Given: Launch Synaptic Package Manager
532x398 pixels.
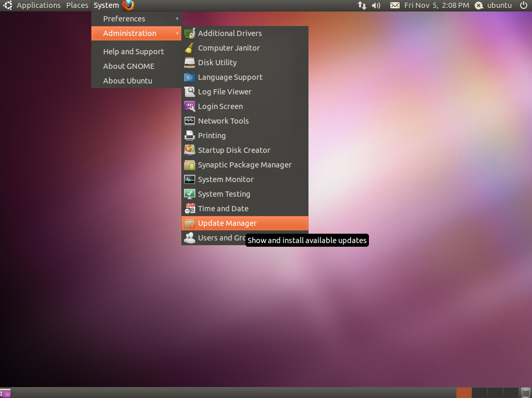Looking at the screenshot, I should [x=244, y=164].
